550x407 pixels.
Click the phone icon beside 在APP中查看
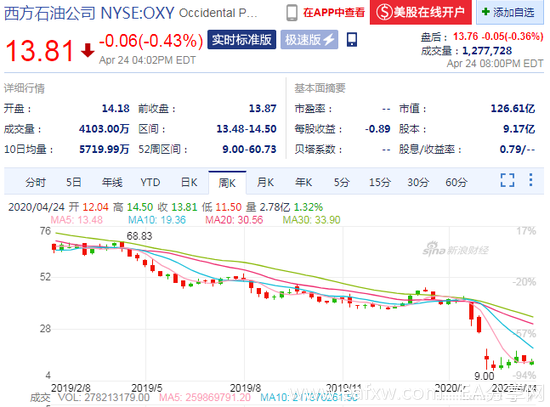click(x=291, y=13)
